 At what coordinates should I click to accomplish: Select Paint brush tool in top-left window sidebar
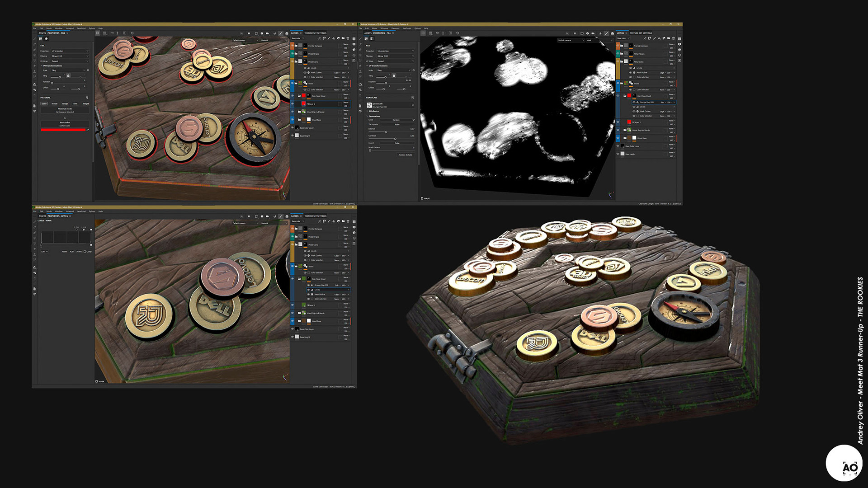[35, 39]
